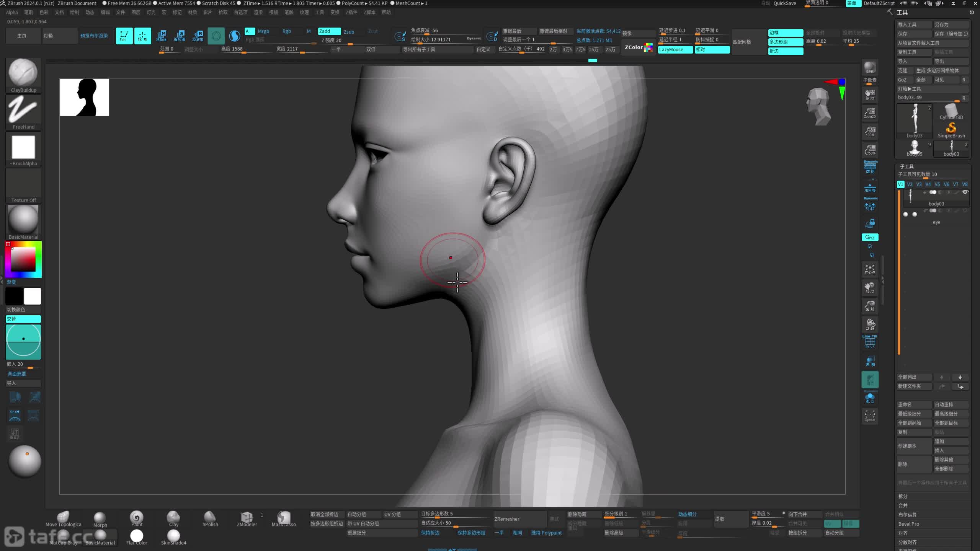Select the black secondary color swatch

14,296
